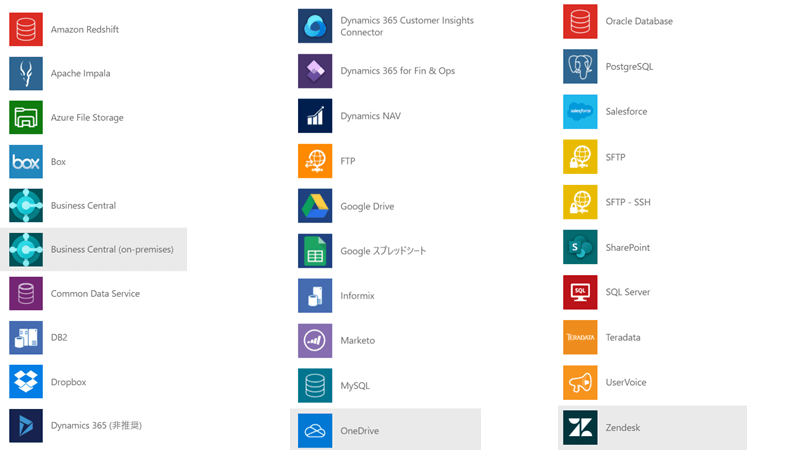Select the Google Drive triangle icon
Image resolution: width=800 pixels, height=450 pixels.
[x=315, y=206]
